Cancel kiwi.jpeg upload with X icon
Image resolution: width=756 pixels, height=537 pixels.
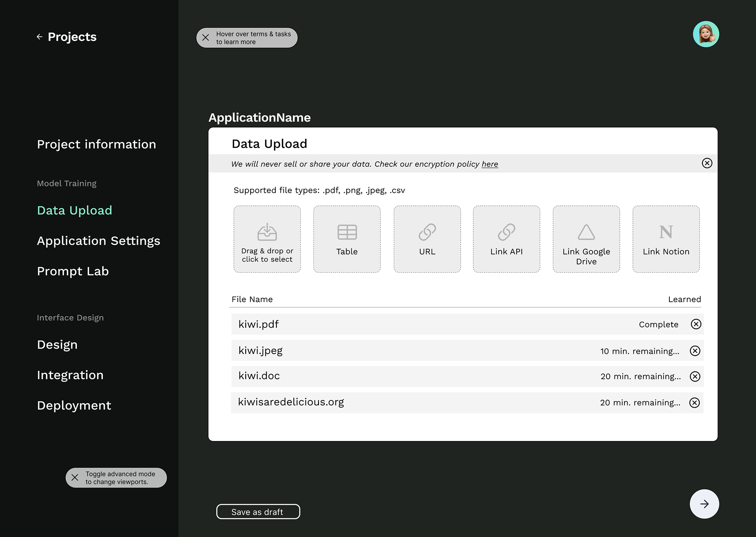click(x=695, y=351)
